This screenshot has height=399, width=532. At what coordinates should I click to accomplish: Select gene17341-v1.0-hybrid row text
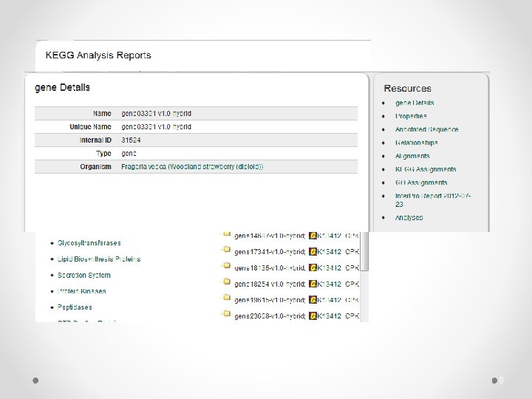[270, 252]
